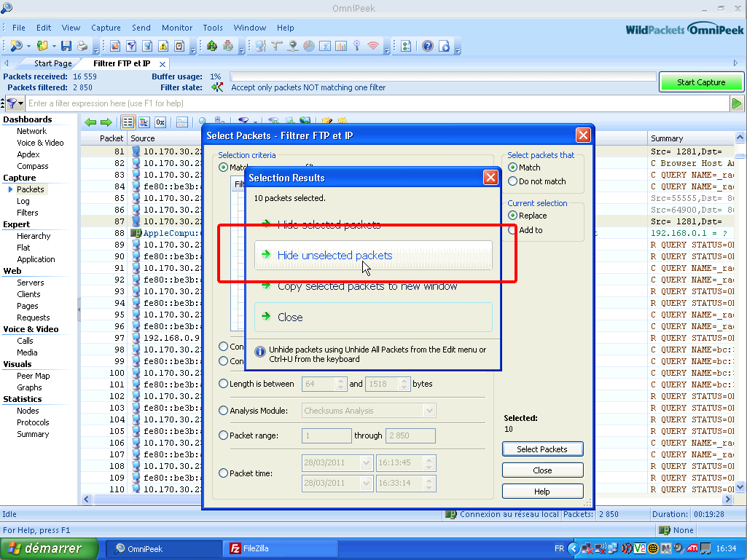This screenshot has height=560, width=747.
Task: Click FileZilla in the taskbar
Action: pyautogui.click(x=281, y=548)
